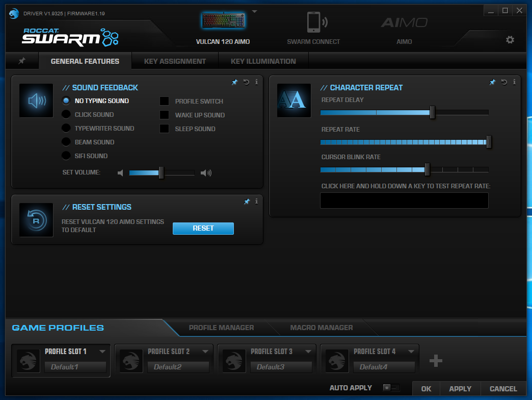Viewport: 532px width, 400px height.
Task: Click the Default4 profile name field
Action: point(384,367)
